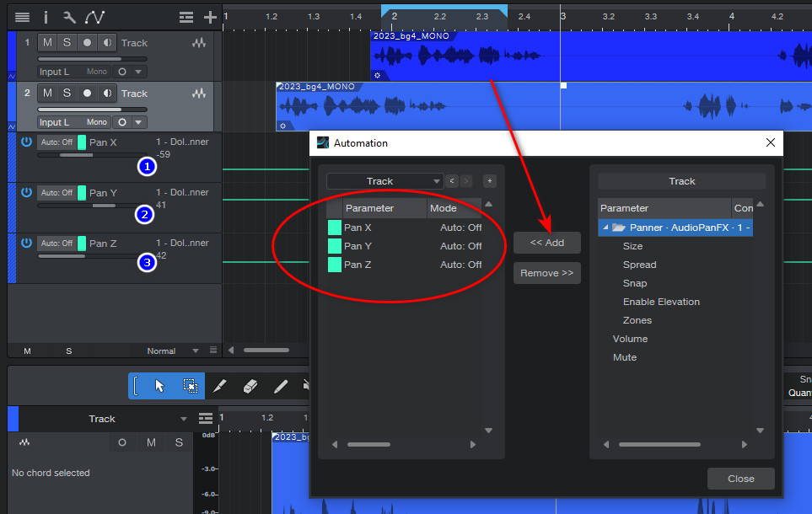Toggle monitor on Track 1
Image resolution: width=812 pixels, height=514 pixels.
point(107,42)
